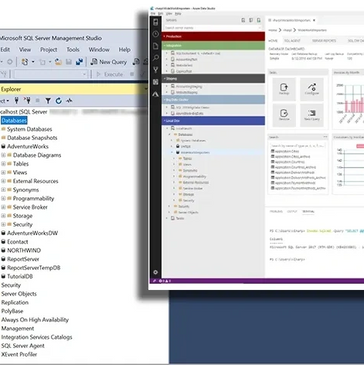Screen dimensions: 364x365
Task: Open the Search icon in Azure Data Studio sidebar
Action: coord(155,58)
